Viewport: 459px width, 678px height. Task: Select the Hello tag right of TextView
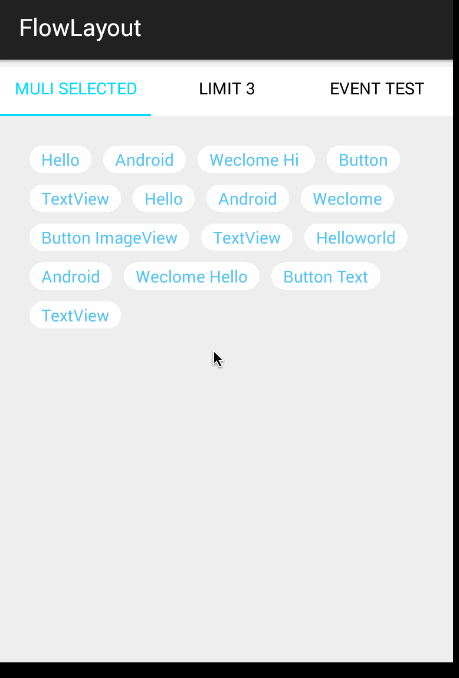(x=163, y=198)
